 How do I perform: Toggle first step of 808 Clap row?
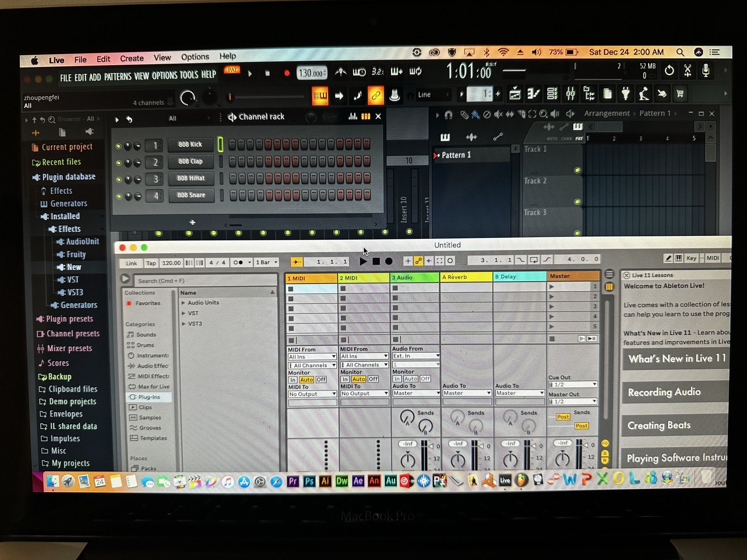point(232,161)
